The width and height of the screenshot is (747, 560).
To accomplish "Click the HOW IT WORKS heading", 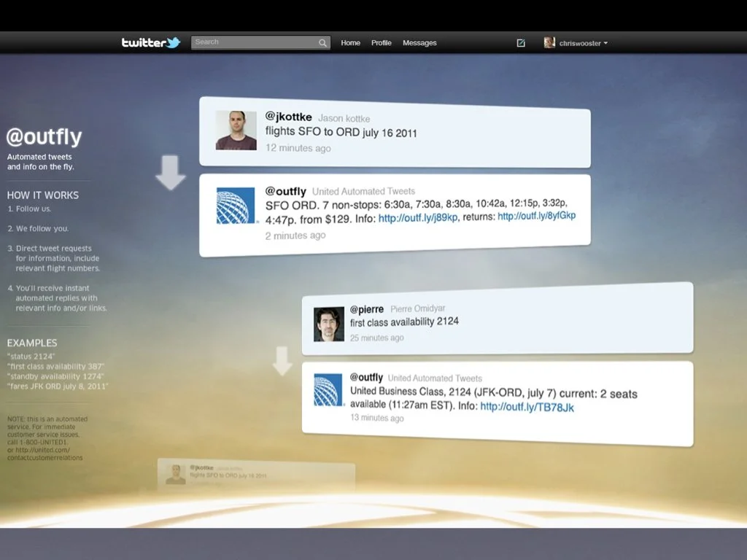I will pos(43,195).
